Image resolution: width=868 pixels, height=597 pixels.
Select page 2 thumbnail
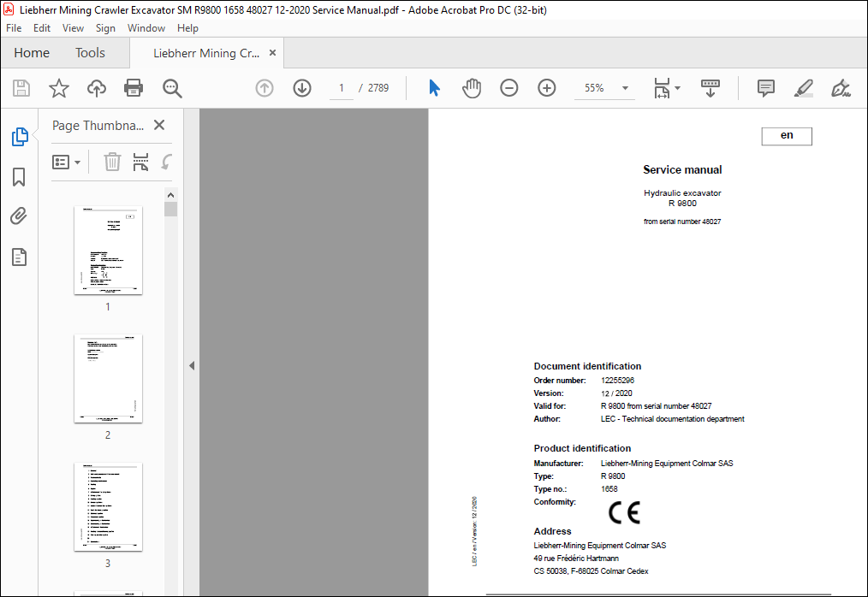click(x=108, y=378)
